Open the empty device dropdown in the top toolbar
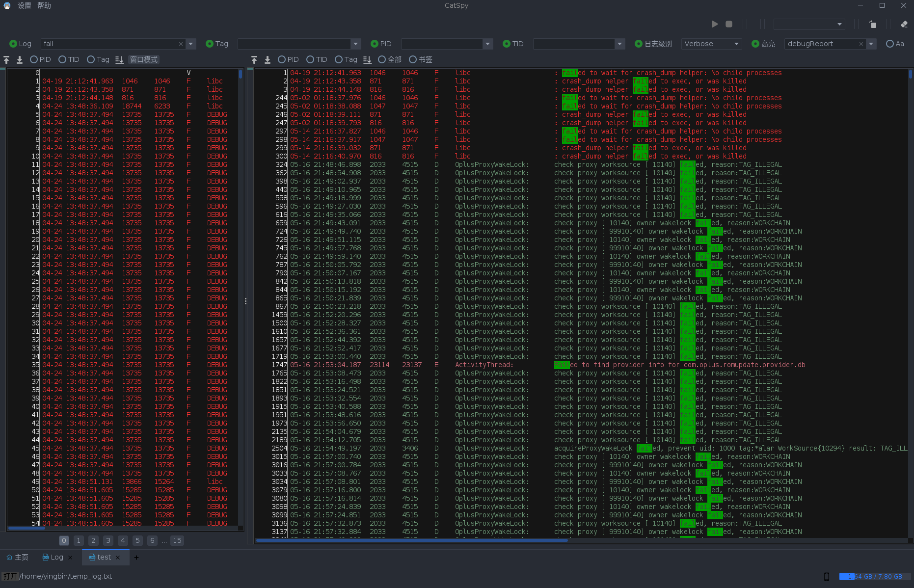 [x=809, y=24]
